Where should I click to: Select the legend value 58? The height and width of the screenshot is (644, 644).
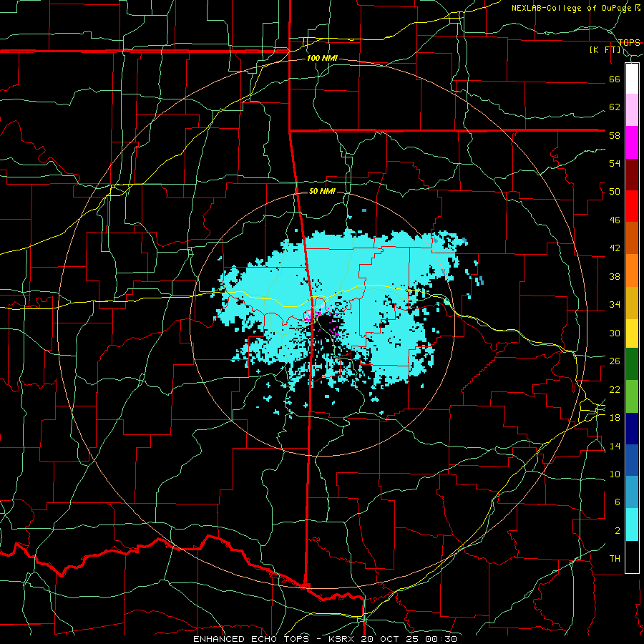click(615, 135)
